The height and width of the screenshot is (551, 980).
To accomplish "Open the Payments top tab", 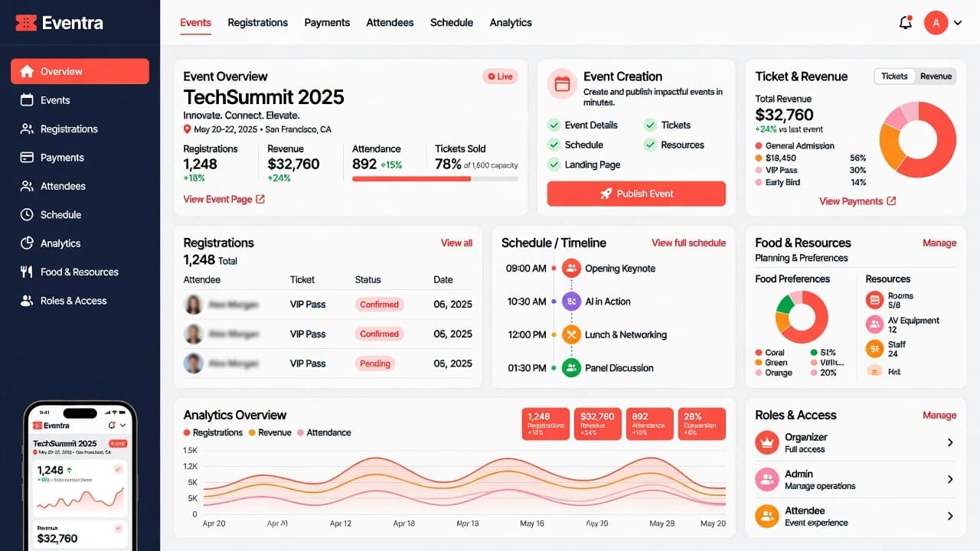I will point(327,22).
